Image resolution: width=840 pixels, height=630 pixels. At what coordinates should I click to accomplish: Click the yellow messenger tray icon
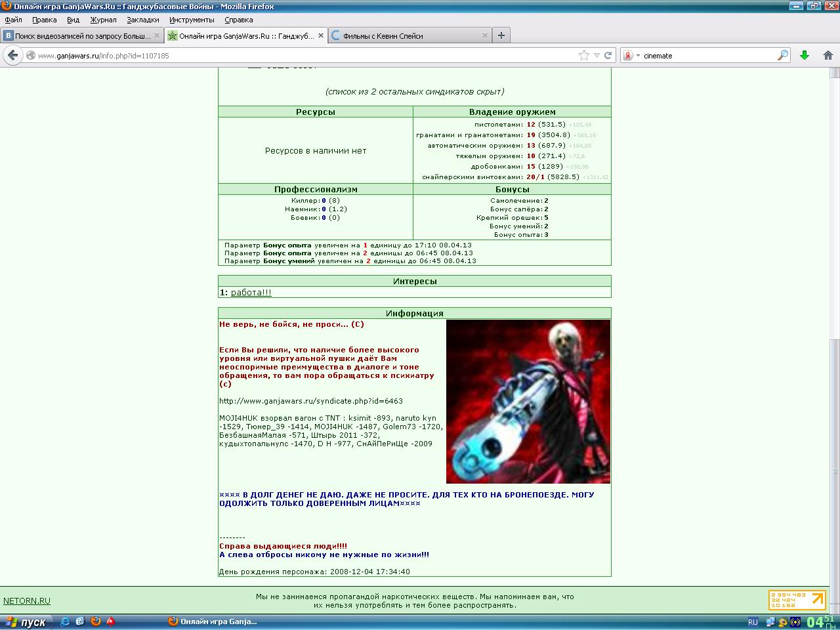pyautogui.click(x=784, y=622)
